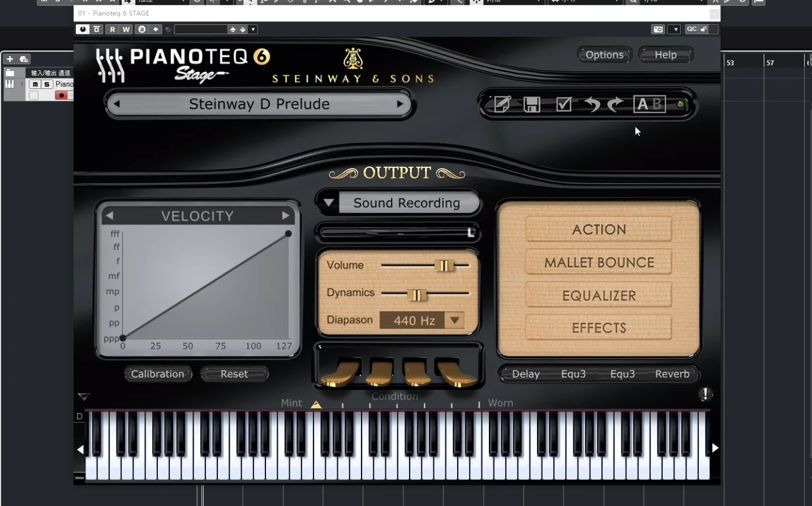Open the ACTION panel

pos(599,229)
